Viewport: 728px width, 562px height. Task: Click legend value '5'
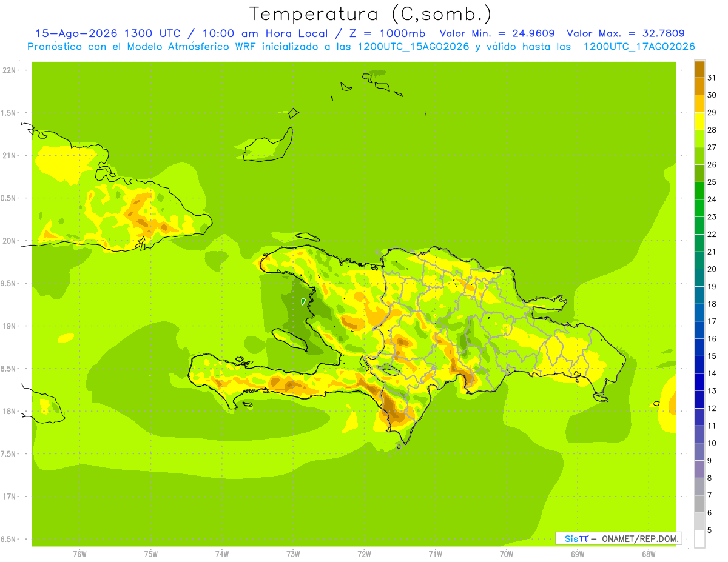click(710, 530)
